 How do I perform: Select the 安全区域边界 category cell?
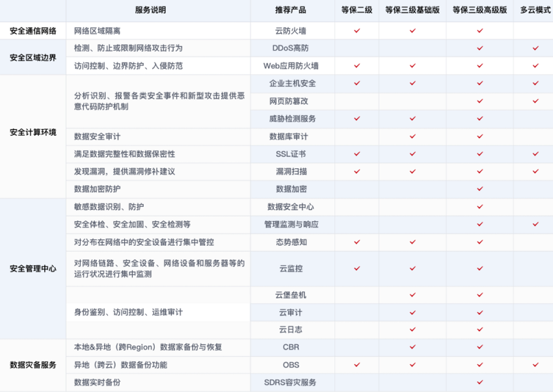[x=33, y=57]
